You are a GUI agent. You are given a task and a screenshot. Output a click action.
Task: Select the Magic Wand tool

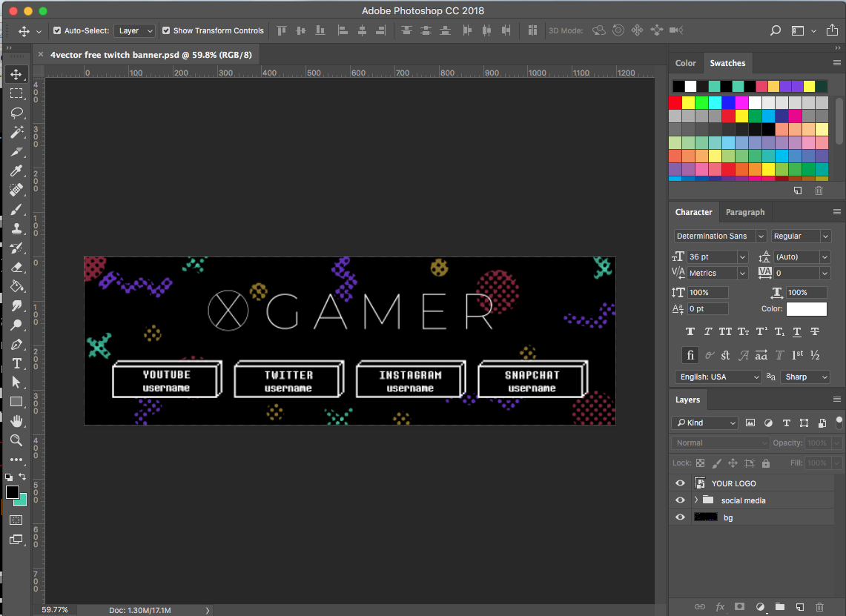point(16,133)
